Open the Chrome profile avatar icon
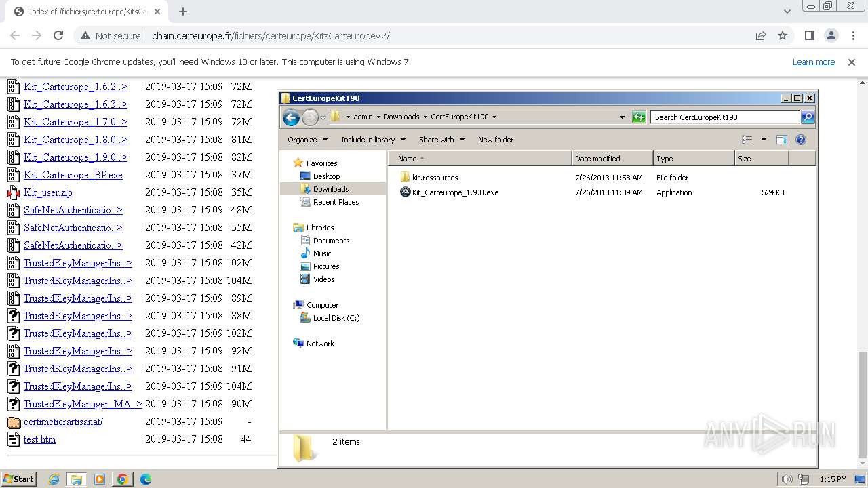 pos(831,35)
